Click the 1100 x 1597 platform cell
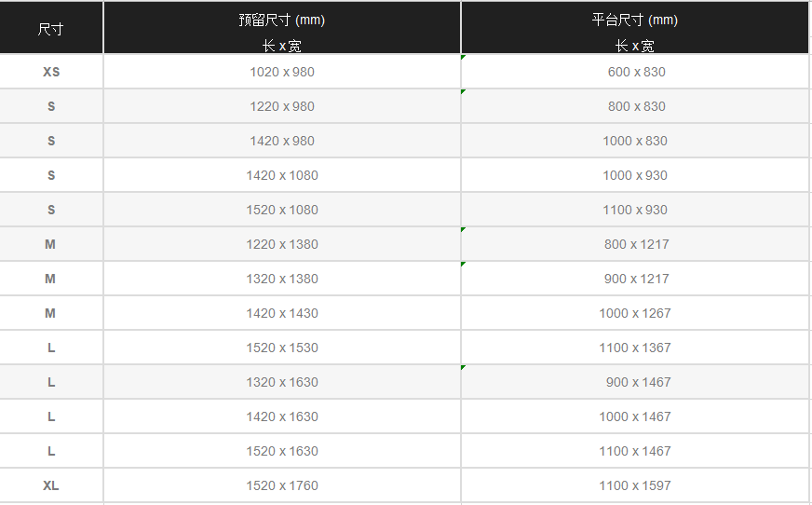The width and height of the screenshot is (812, 505). click(x=635, y=485)
